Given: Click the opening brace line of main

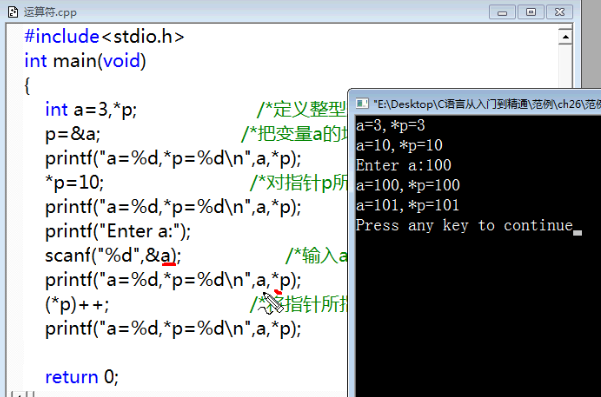Looking at the screenshot, I should (x=27, y=85).
